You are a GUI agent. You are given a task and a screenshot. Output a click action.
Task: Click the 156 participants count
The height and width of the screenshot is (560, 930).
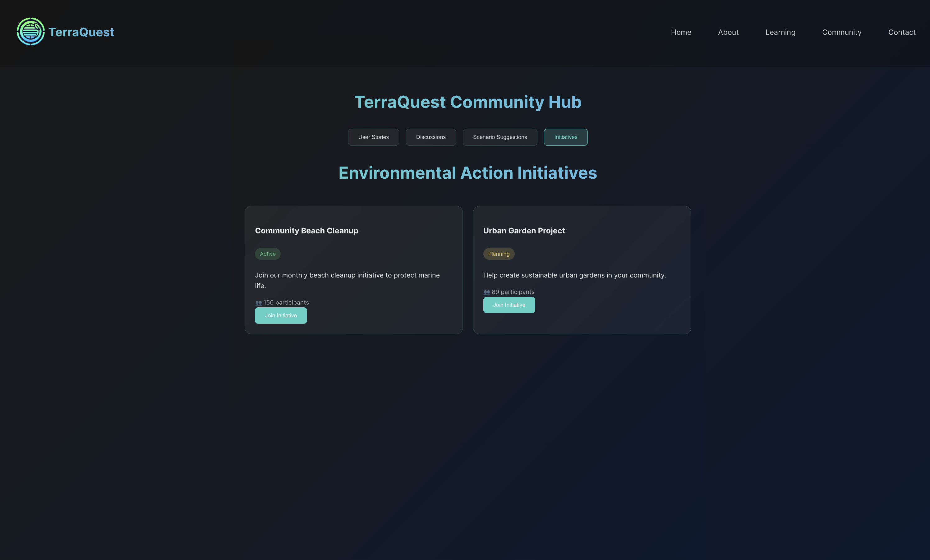pyautogui.click(x=286, y=303)
